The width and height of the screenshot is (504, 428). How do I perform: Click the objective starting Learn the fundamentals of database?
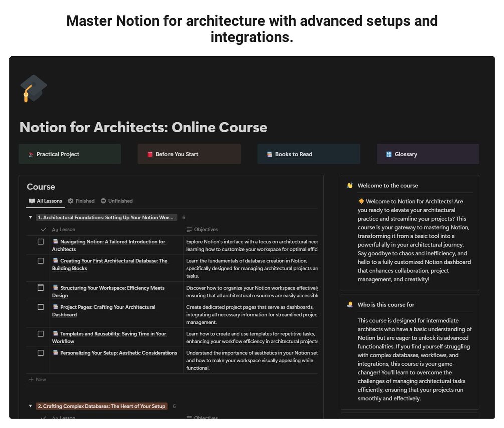click(x=252, y=268)
